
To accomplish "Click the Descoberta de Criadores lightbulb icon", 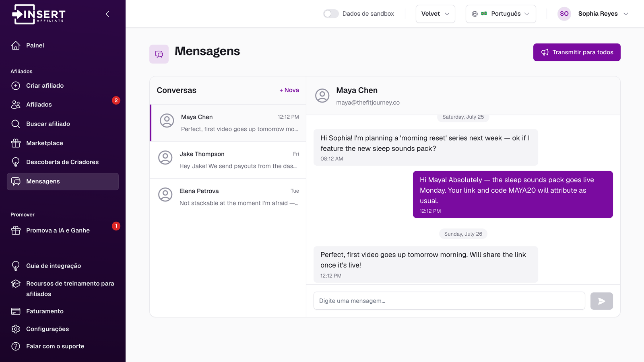I will pos(16,162).
